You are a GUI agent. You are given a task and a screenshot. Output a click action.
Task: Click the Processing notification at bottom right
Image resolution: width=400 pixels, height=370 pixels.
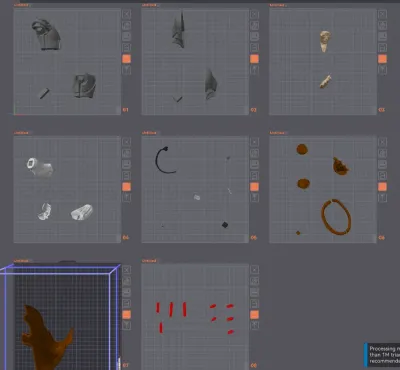point(382,355)
